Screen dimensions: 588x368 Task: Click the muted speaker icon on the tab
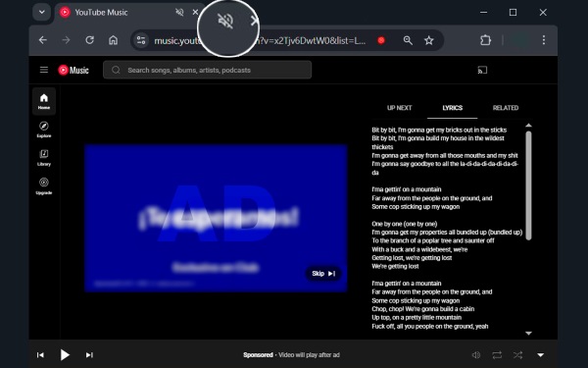click(x=179, y=13)
